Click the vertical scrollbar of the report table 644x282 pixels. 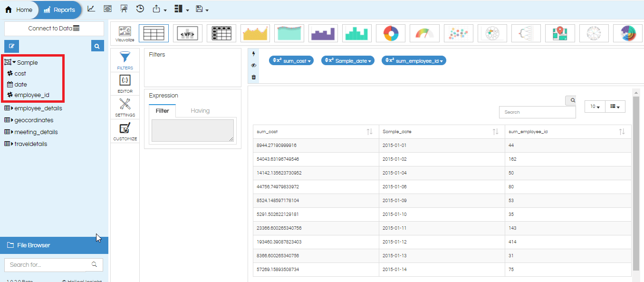636,183
